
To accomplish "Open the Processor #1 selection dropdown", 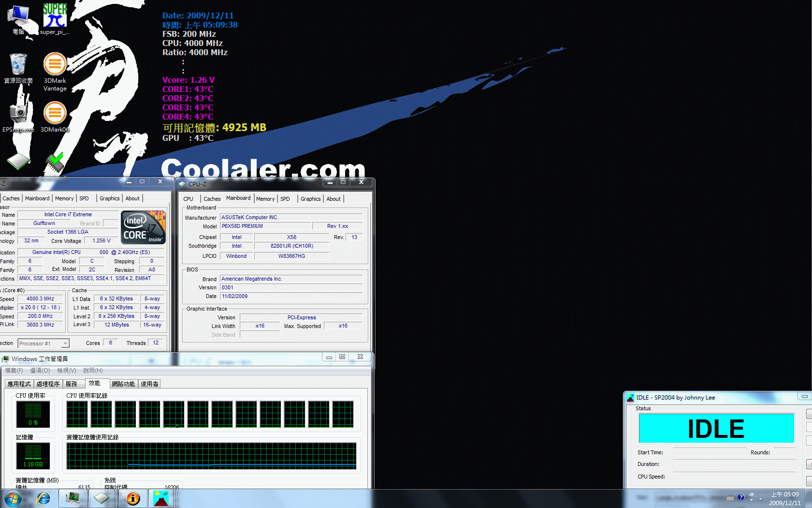I will [x=43, y=344].
